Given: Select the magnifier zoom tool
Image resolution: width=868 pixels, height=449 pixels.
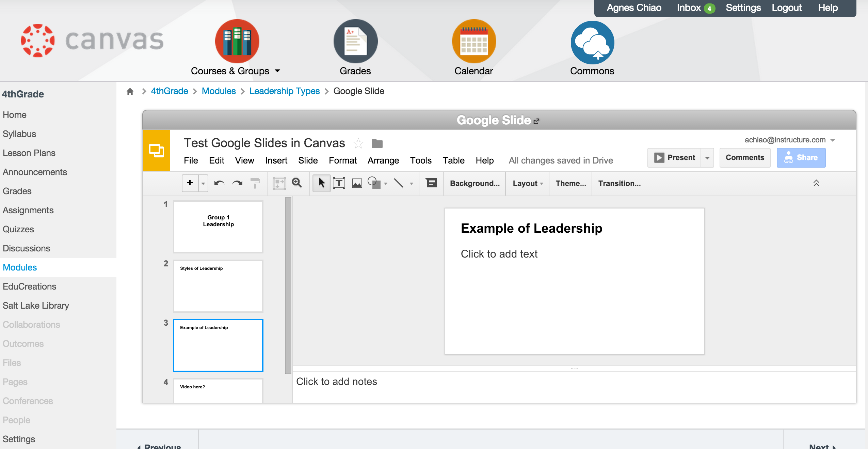Looking at the screenshot, I should tap(297, 183).
